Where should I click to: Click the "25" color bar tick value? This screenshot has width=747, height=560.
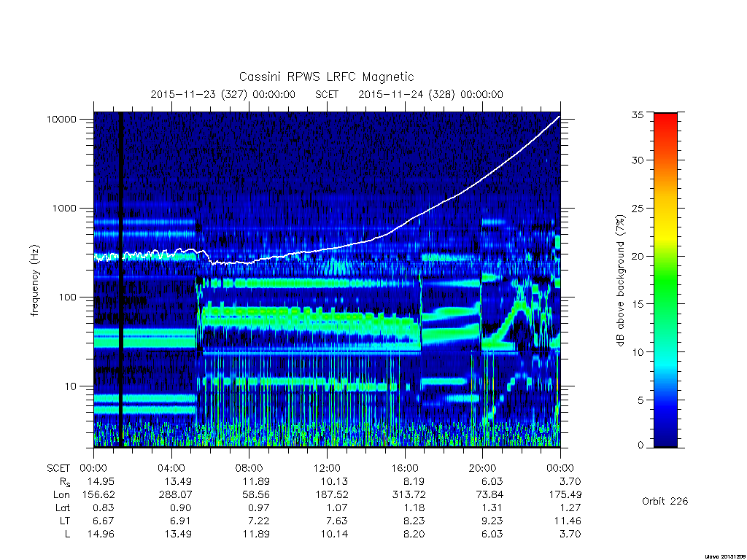click(637, 208)
